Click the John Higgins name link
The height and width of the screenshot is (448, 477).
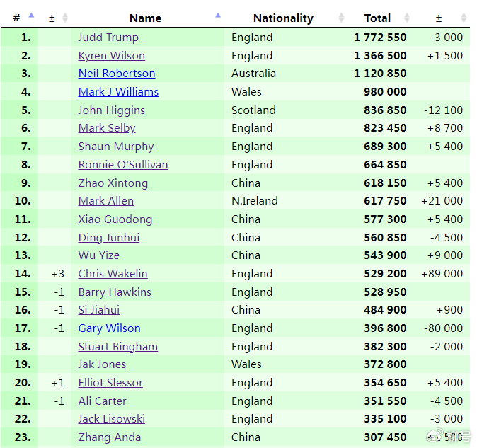pyautogui.click(x=111, y=110)
